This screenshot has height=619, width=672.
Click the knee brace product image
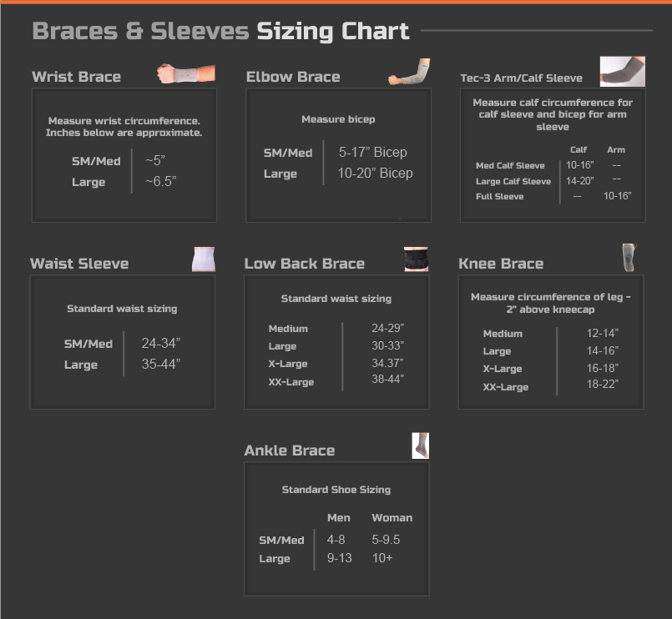tap(629, 258)
